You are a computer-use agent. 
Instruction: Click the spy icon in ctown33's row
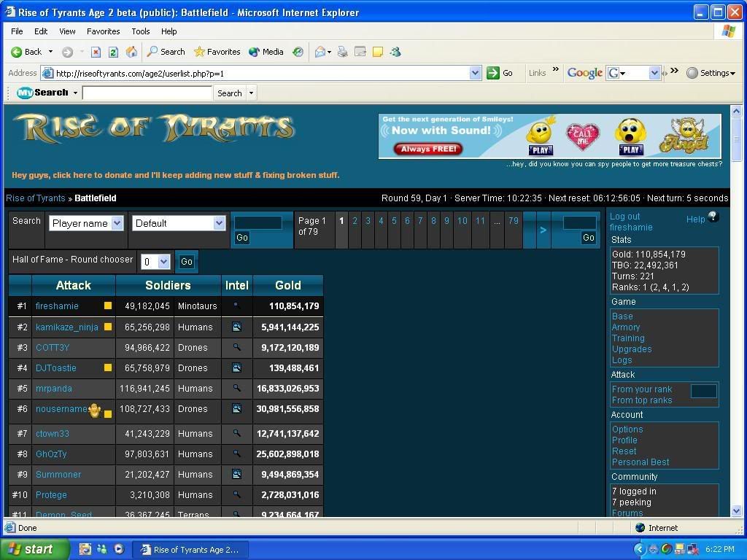tap(237, 433)
